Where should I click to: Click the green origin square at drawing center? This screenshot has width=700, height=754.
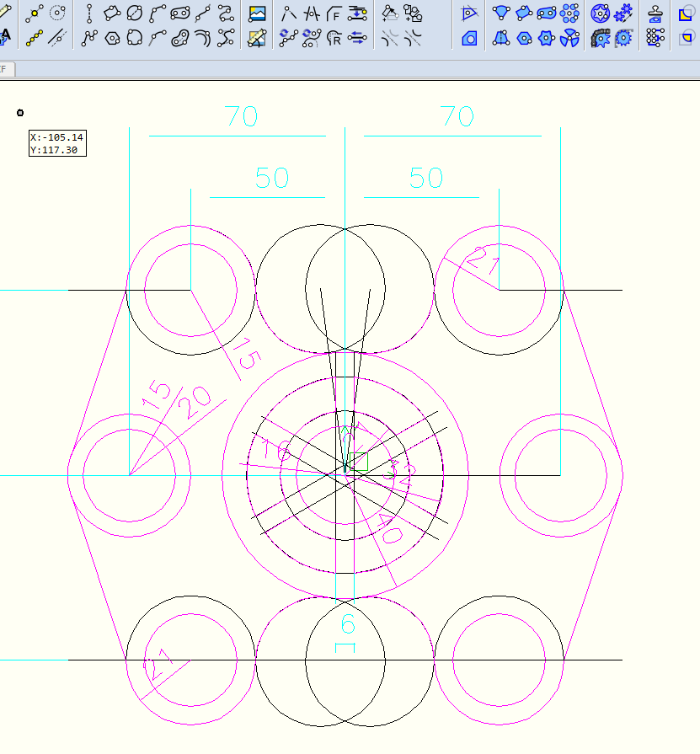point(360,462)
